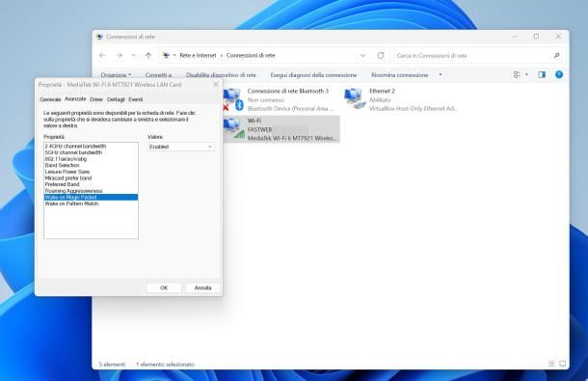
Task: Select Leisure Power Save property
Action: click(91, 172)
